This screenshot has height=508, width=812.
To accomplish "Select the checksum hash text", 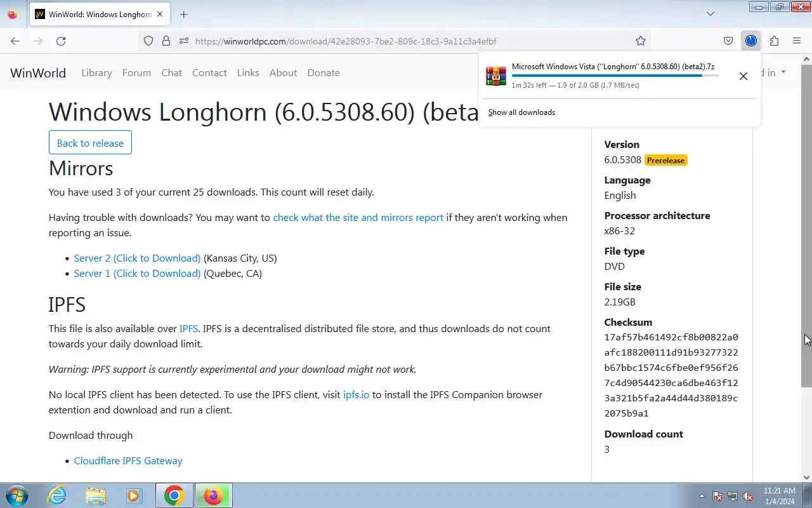I will [x=671, y=376].
